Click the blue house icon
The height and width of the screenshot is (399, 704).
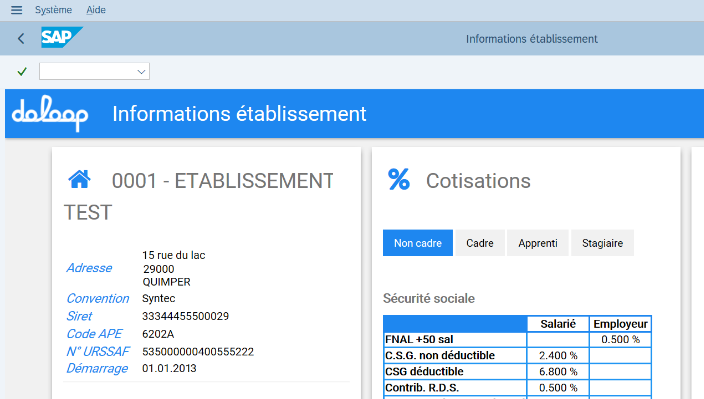[79, 179]
